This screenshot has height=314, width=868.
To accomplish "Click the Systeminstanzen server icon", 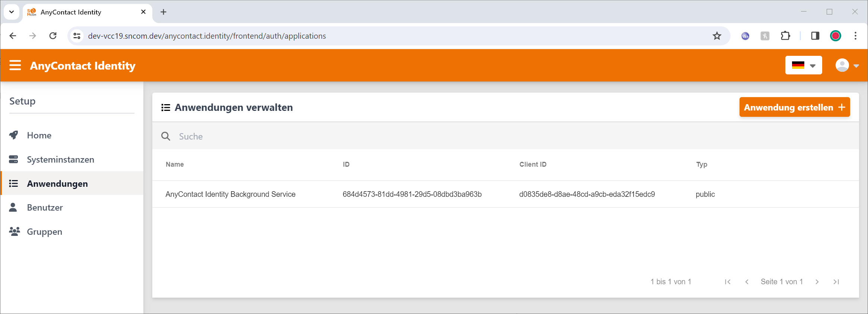I will [x=13, y=159].
